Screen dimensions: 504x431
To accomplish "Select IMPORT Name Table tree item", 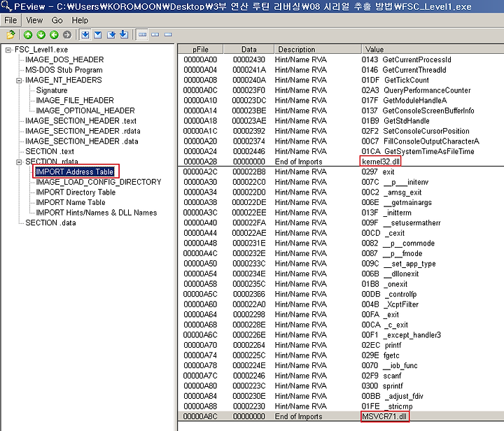I will pos(71,203).
